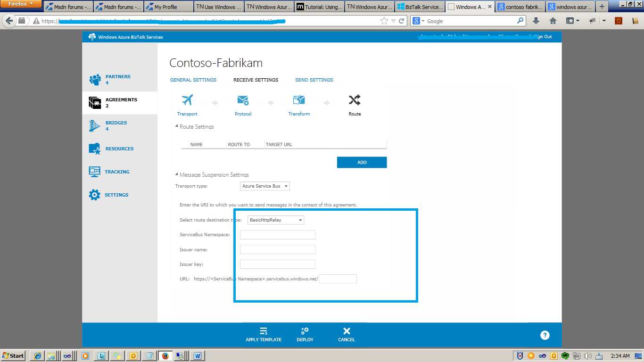Switch to the Tutorial: Using browser tab
644x362 pixels.
[319, 7]
